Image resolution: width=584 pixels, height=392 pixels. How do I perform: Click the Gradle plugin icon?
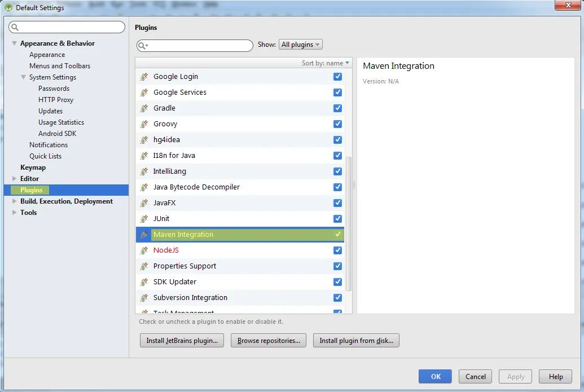[144, 108]
